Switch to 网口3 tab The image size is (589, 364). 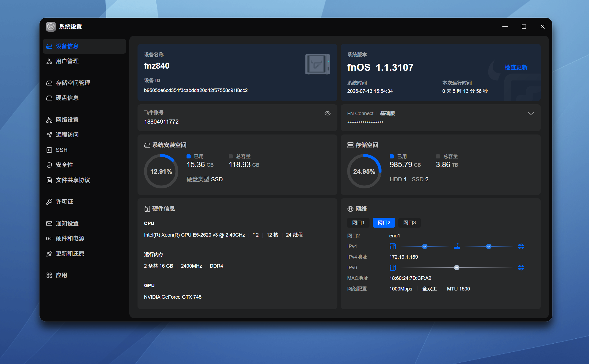[409, 223]
